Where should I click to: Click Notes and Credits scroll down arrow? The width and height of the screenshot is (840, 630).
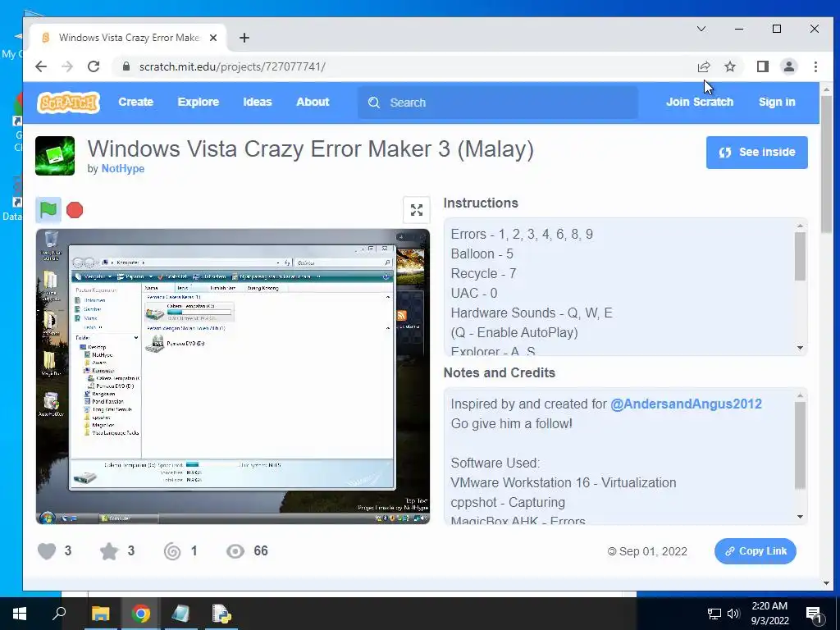point(801,517)
